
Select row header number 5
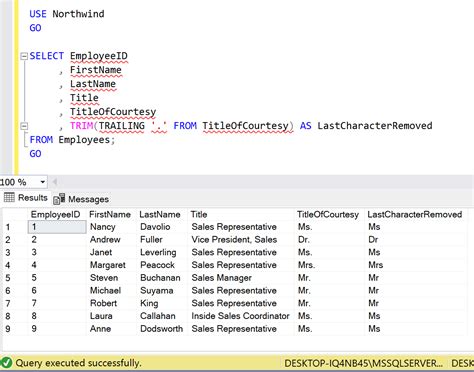8,278
